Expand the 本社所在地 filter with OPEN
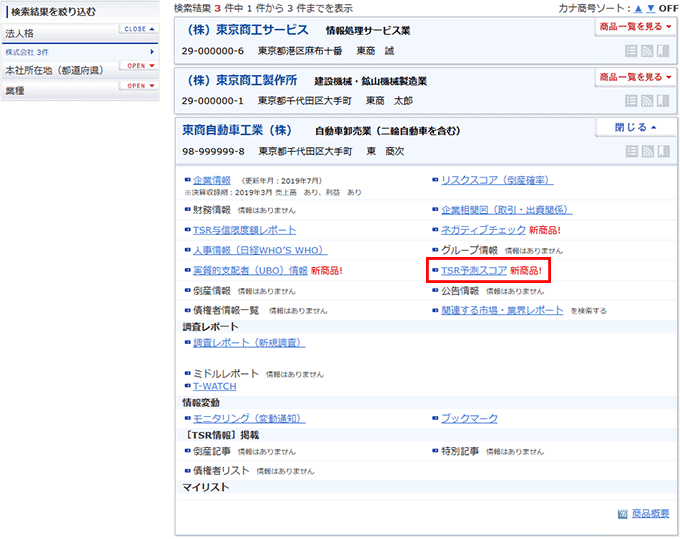 click(x=138, y=65)
